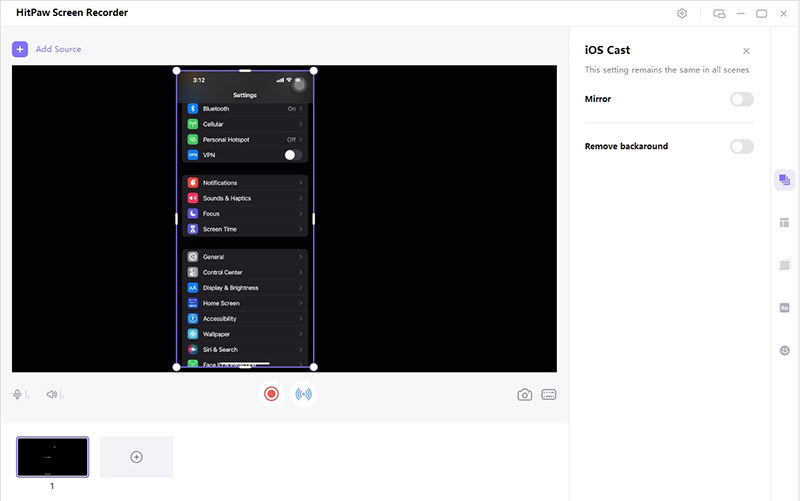This screenshot has width=800, height=501.
Task: Toggle Remove background switch
Action: click(741, 146)
